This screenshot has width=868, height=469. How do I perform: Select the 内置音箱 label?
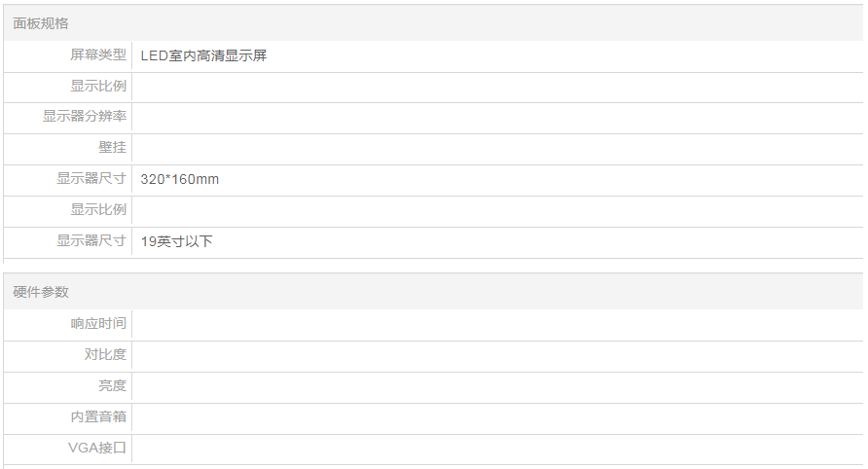(97, 417)
